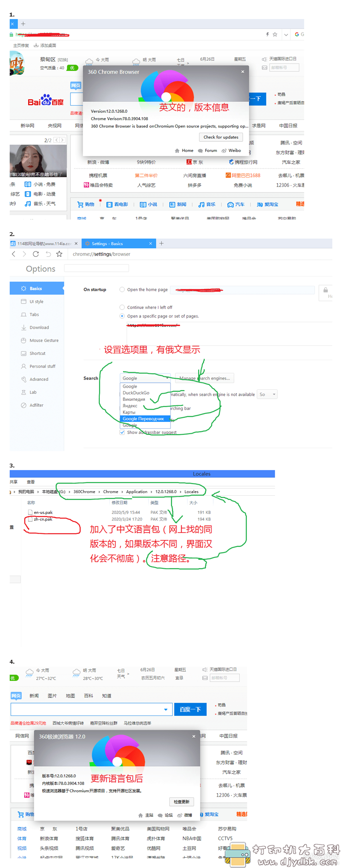
Task: Open Personal stuff in the Options sidebar
Action: tap(37, 366)
